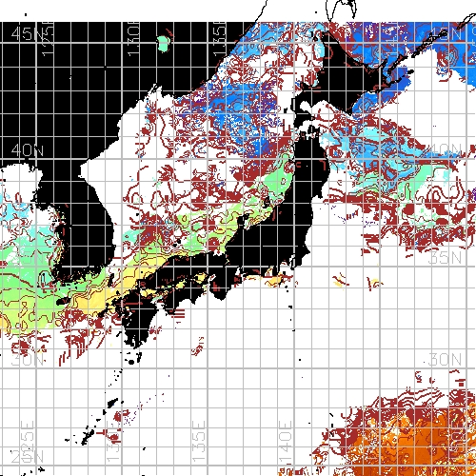Click the 140E longitude label at the bottom
The image size is (476, 476).
click(x=286, y=442)
